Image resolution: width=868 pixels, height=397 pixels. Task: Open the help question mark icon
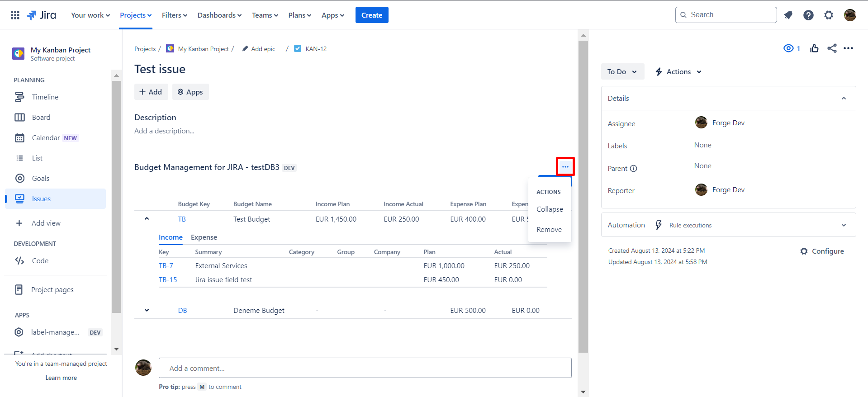[x=808, y=15]
